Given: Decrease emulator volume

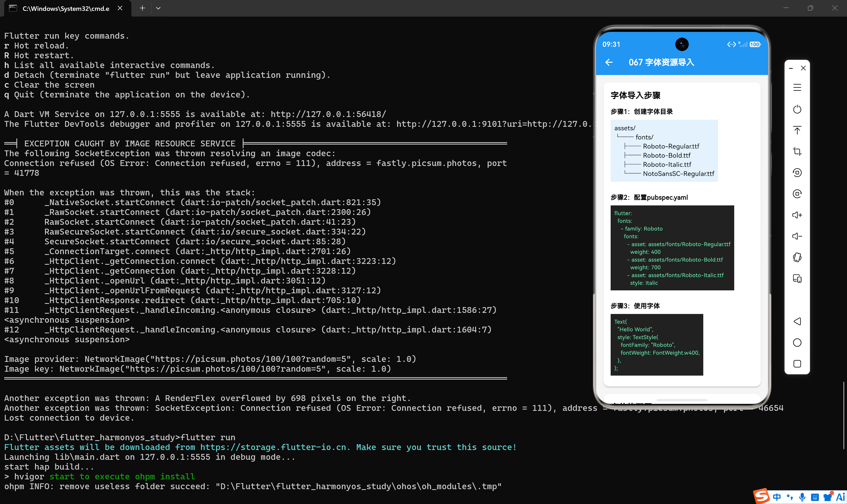Looking at the screenshot, I should click(x=797, y=236).
